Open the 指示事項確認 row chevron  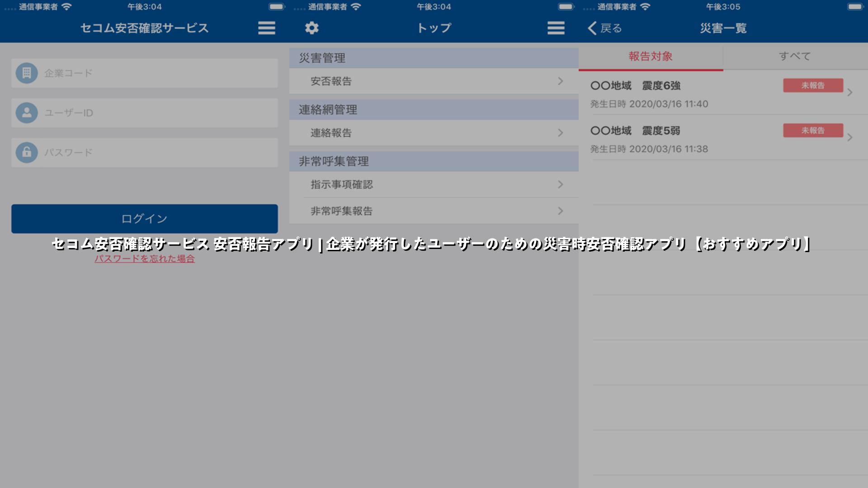[x=560, y=184]
